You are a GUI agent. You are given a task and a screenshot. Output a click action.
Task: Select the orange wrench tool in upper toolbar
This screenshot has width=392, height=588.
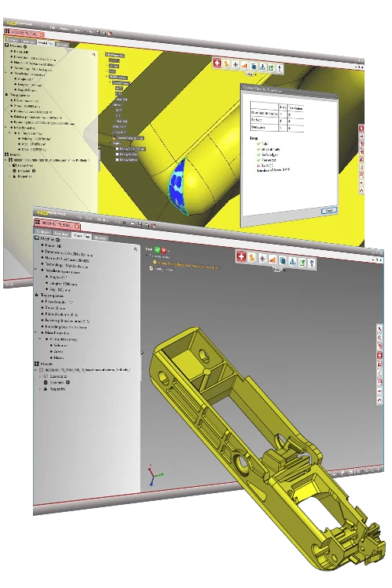227,64
